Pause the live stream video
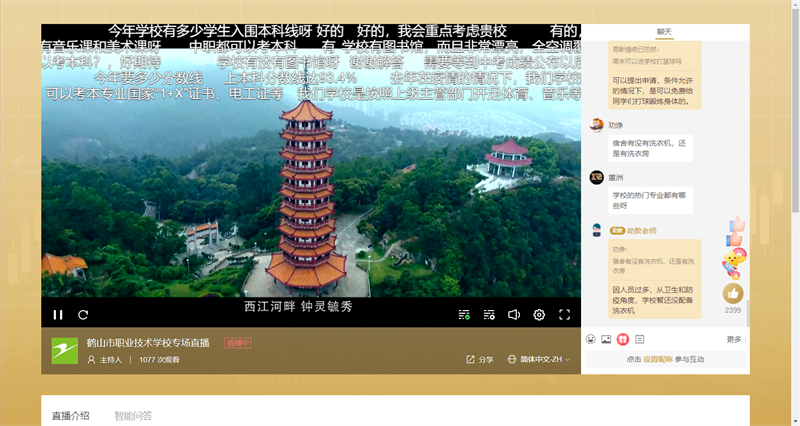The image size is (800, 426). tap(58, 315)
